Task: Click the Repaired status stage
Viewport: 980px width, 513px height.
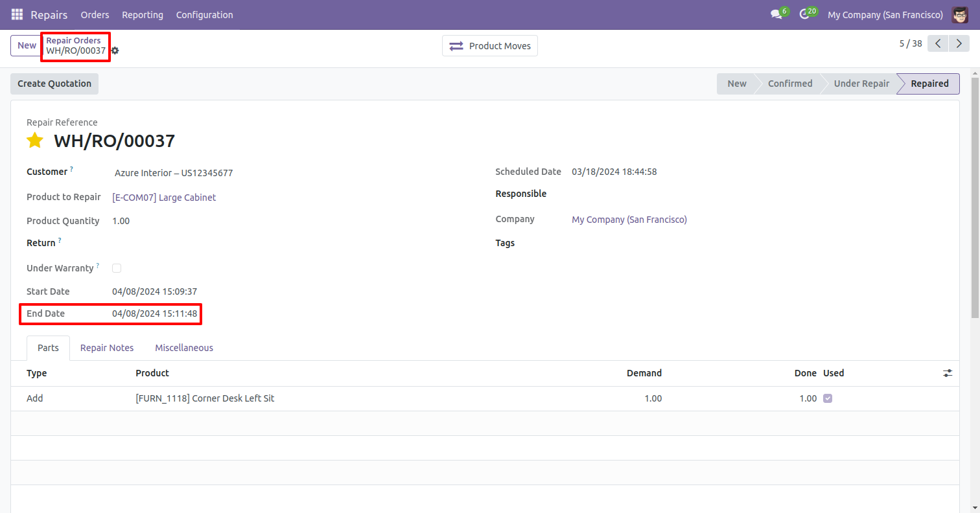Action: [x=929, y=84]
